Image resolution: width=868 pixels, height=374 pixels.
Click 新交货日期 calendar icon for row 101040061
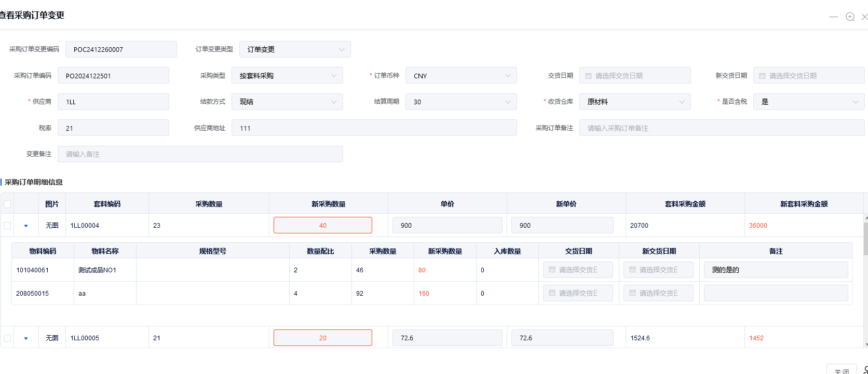click(x=632, y=270)
